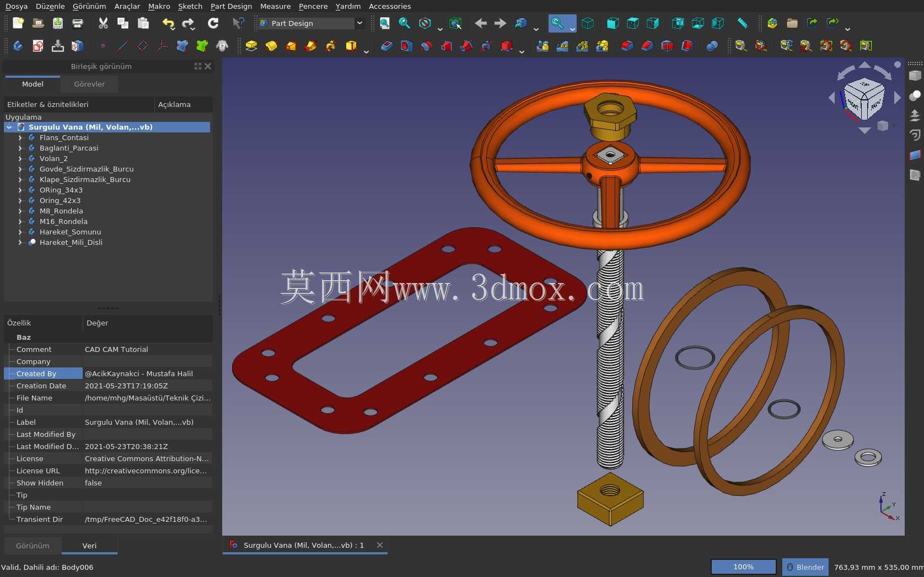Click the Print icon

pyautogui.click(x=78, y=23)
